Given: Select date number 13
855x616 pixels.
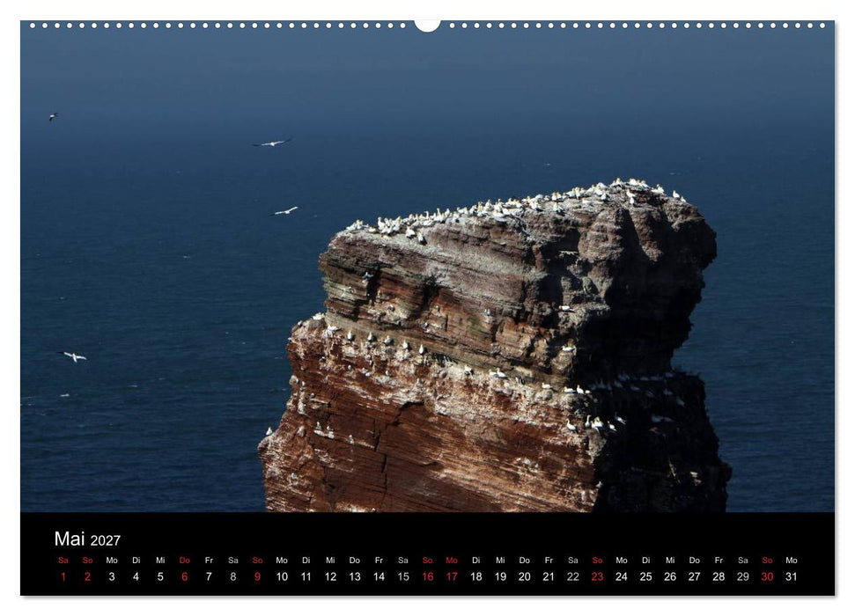Looking at the screenshot, I should click(355, 576).
